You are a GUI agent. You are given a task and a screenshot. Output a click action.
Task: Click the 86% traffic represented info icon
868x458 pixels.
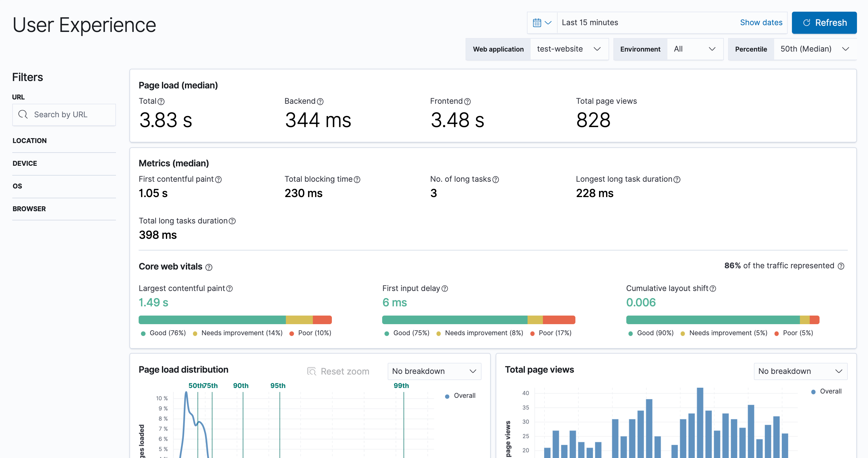(x=842, y=266)
